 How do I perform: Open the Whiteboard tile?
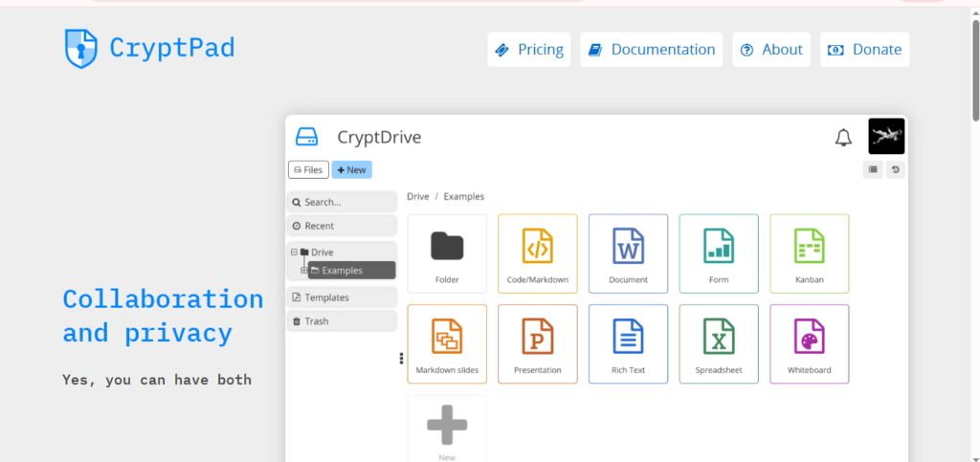pos(810,344)
